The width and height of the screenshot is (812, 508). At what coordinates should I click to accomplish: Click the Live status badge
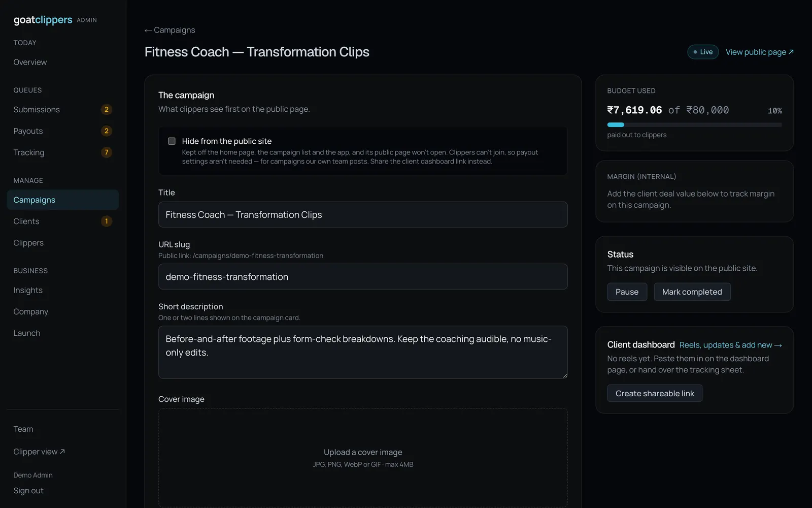[x=703, y=52]
